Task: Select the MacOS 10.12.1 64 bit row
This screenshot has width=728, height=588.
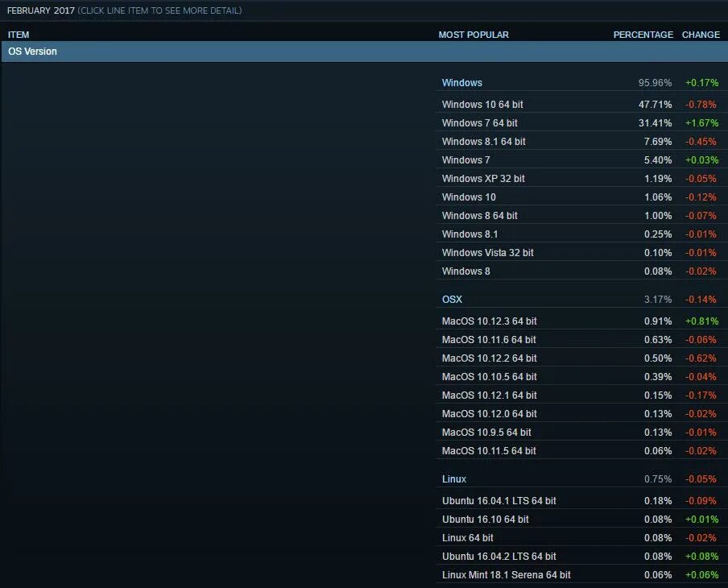Action: (581, 395)
